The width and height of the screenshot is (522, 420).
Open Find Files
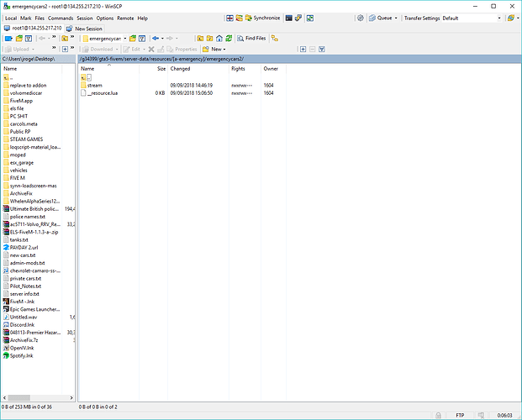tap(251, 39)
